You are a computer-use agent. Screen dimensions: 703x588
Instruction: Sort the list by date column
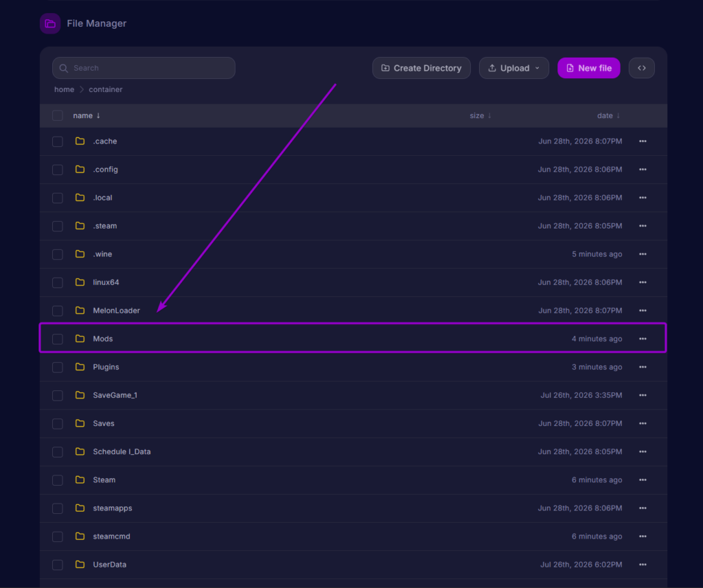click(608, 116)
